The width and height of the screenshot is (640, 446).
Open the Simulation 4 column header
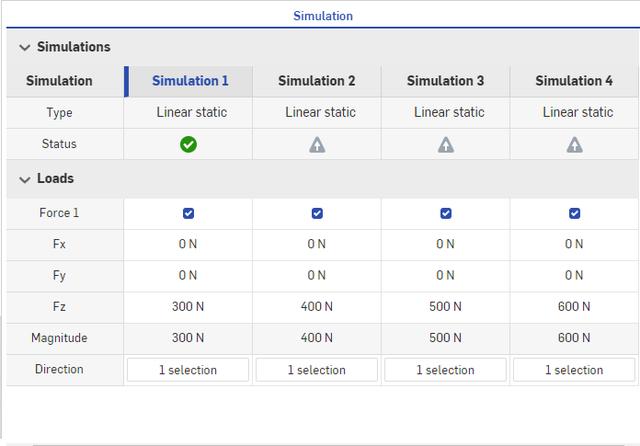click(574, 81)
